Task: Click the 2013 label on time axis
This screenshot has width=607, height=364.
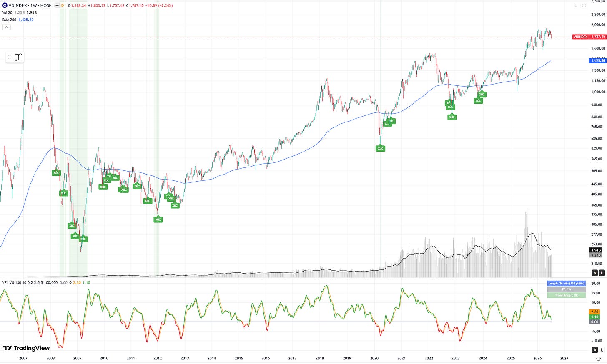Action: pyautogui.click(x=185, y=358)
